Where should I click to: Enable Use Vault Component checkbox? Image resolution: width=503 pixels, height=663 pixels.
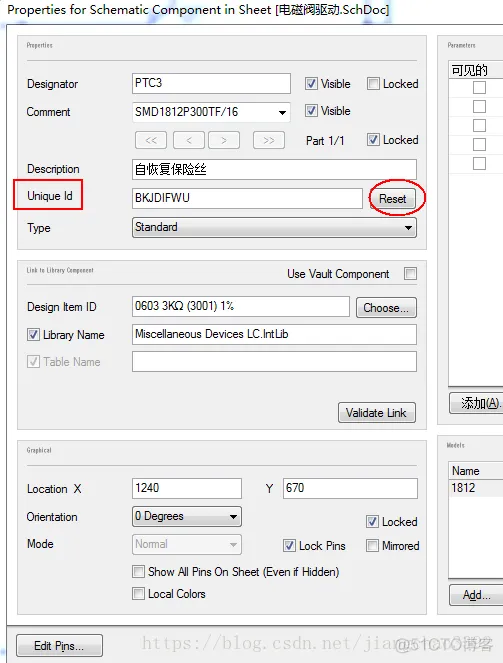[x=410, y=274]
